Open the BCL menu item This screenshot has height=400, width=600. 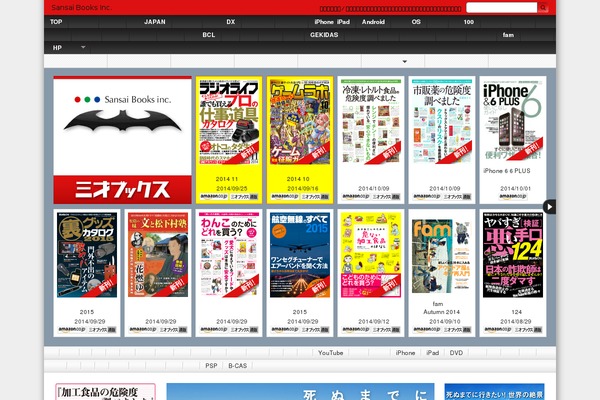click(x=209, y=35)
